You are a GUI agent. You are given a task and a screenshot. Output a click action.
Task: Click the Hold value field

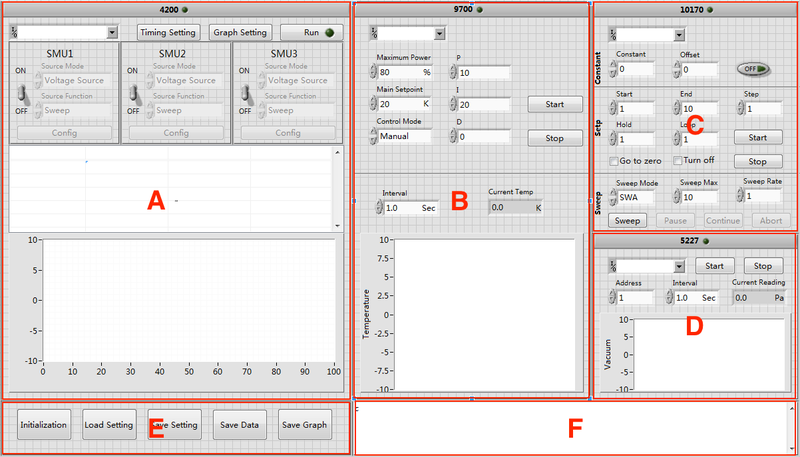tap(636, 139)
